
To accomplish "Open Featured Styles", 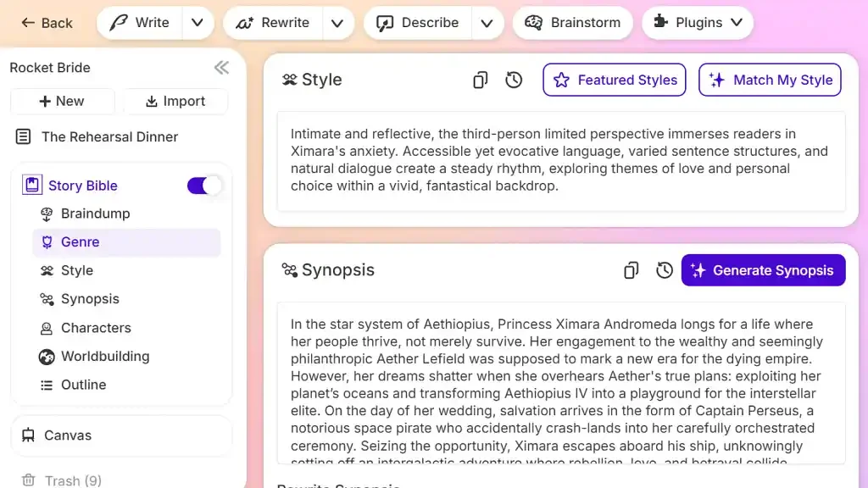I will pyautogui.click(x=614, y=80).
